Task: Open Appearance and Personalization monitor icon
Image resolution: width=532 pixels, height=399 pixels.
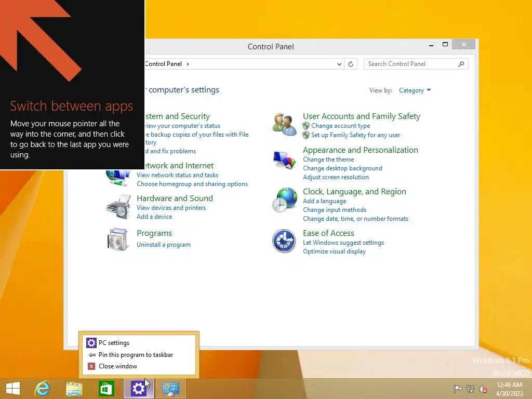Action: (x=284, y=160)
